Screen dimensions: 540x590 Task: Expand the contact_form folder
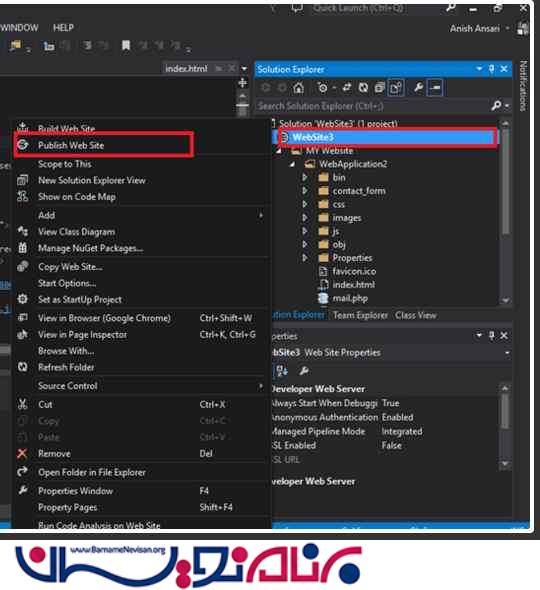coord(305,191)
